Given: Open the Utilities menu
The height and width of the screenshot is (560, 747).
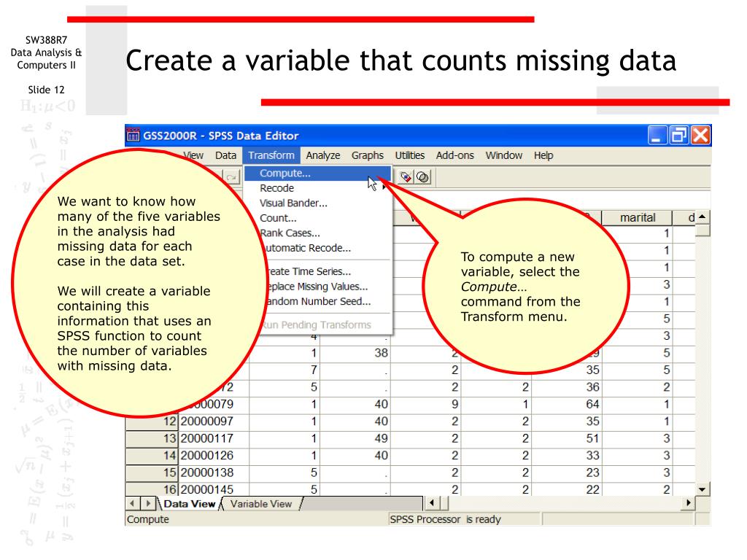Looking at the screenshot, I should click(x=410, y=155).
